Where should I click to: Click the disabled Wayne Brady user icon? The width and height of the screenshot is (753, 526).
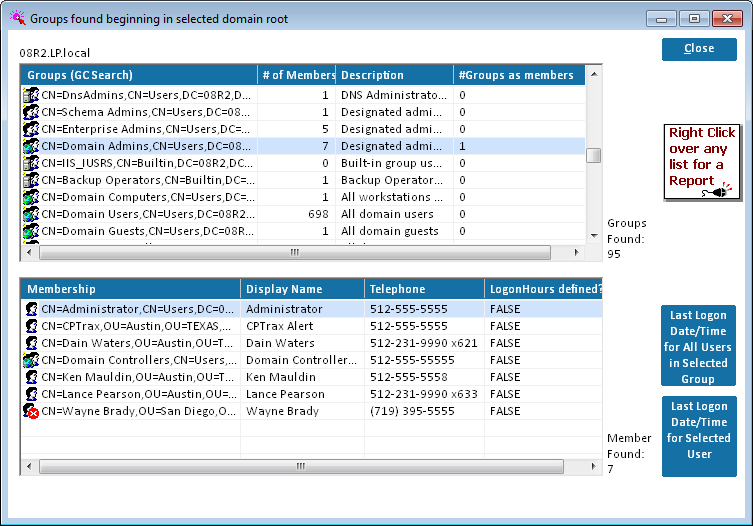(x=31, y=412)
